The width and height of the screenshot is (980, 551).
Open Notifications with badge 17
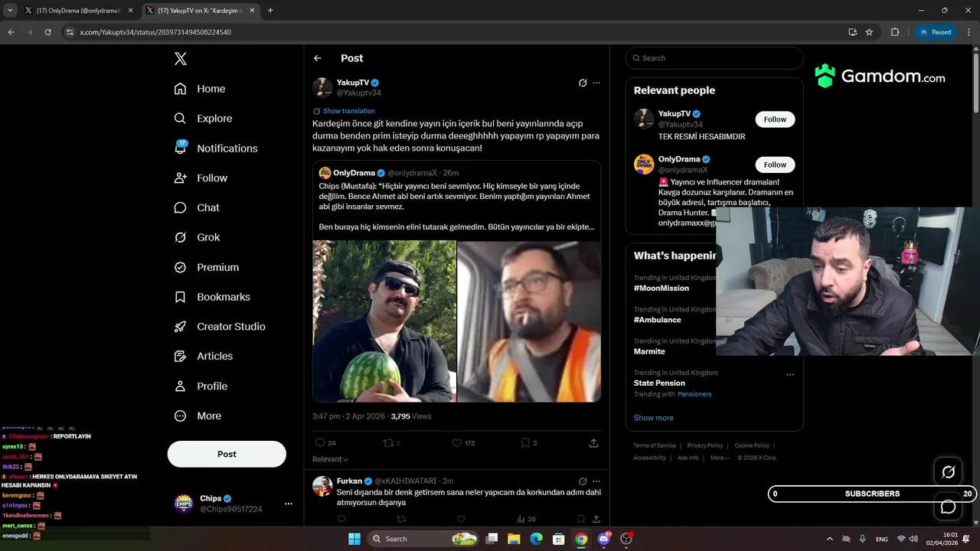pos(216,148)
